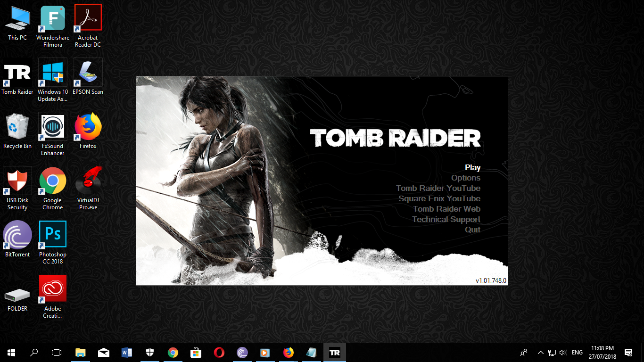Open the clock showing 11:08 PM
This screenshot has width=644, height=362.
(x=603, y=353)
